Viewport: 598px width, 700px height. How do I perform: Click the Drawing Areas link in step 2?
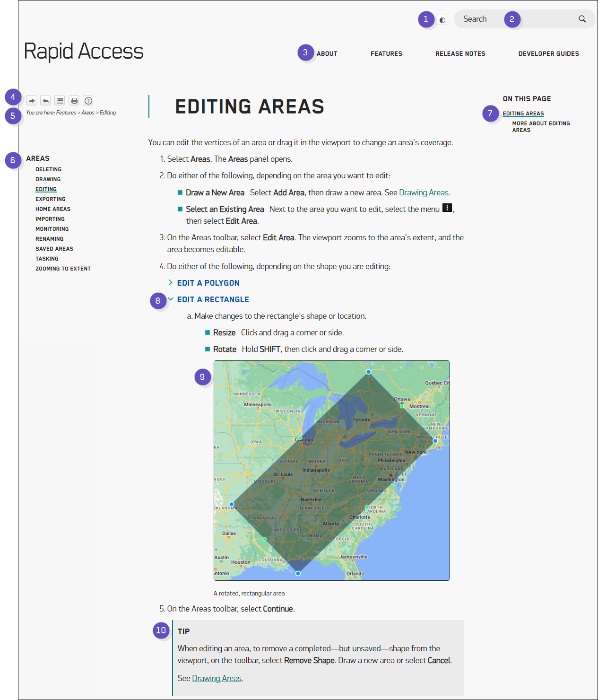pyautogui.click(x=424, y=192)
